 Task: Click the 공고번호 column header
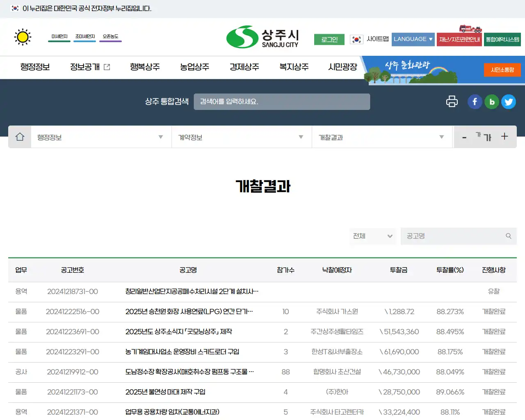[73, 270]
